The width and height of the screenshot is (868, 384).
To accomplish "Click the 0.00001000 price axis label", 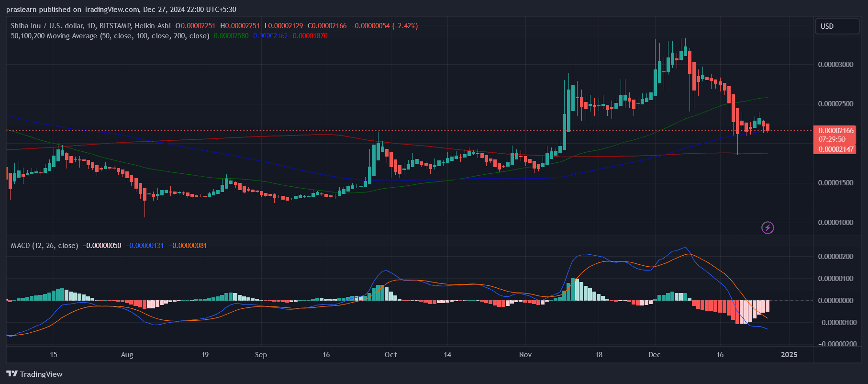I will click(835, 223).
